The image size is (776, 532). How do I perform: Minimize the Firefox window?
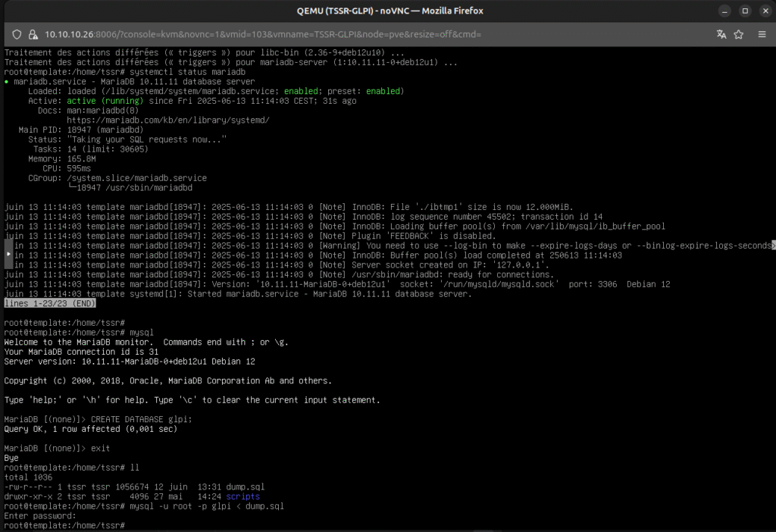tap(724, 11)
